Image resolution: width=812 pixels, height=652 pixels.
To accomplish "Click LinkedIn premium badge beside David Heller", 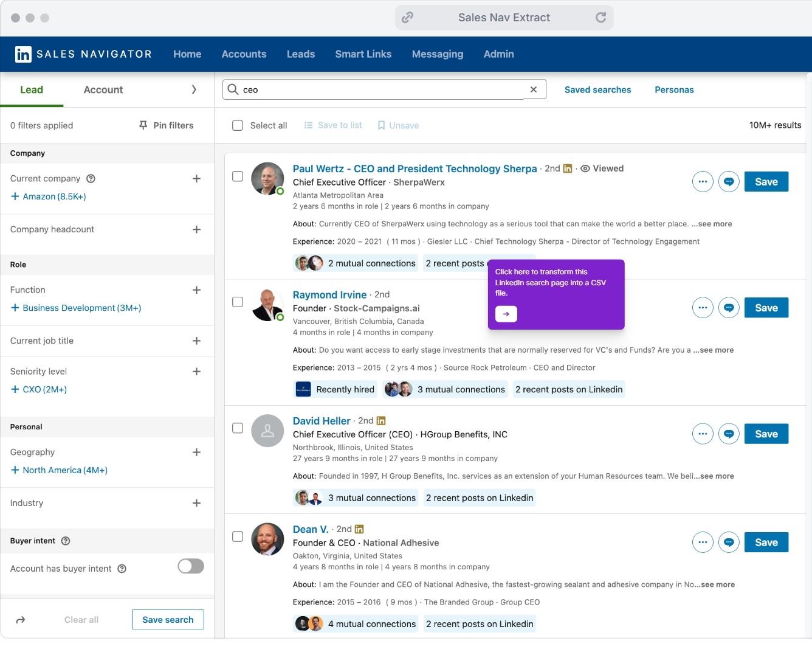I will click(x=381, y=421).
